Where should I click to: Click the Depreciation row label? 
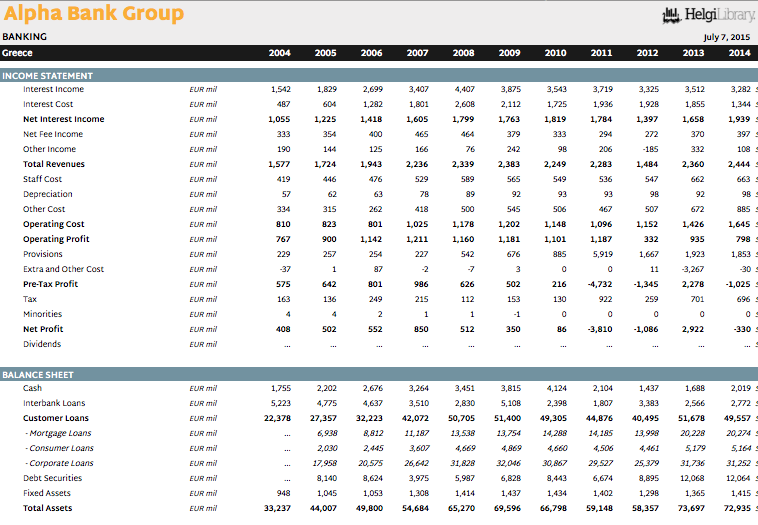[x=47, y=194]
